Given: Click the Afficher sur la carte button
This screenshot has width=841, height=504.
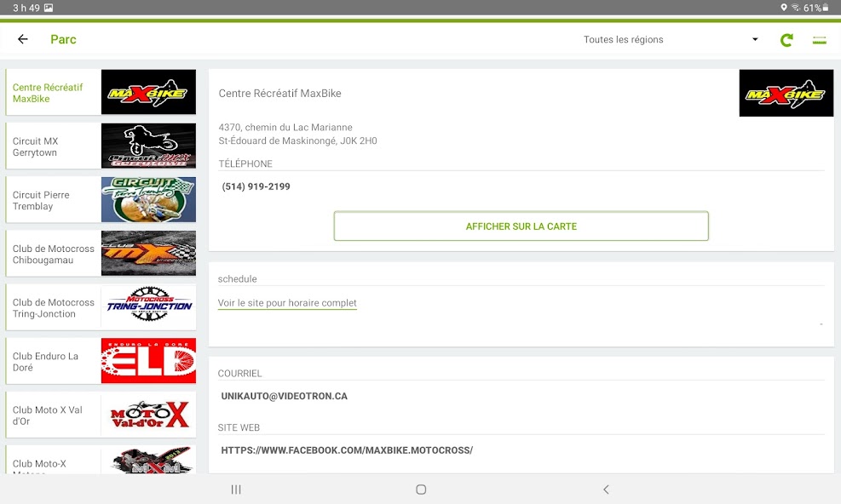Looking at the screenshot, I should [521, 226].
